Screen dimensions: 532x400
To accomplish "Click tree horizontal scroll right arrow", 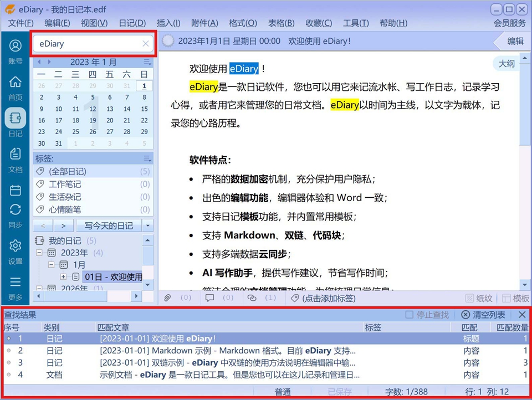I will point(136,296).
